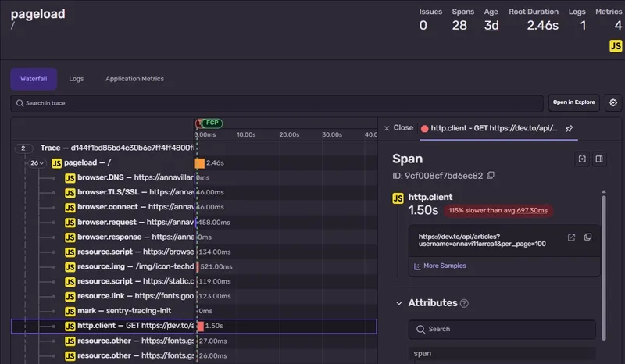Copy the dev.to articles URL

point(587,237)
